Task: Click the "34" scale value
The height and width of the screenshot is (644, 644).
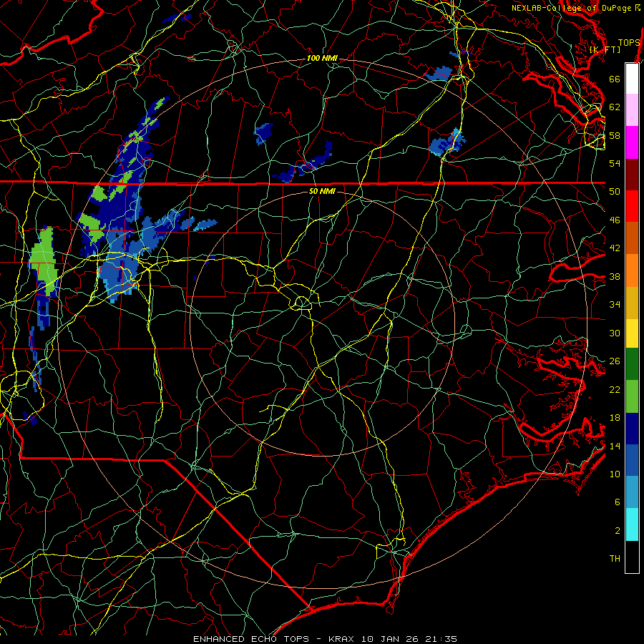Action: click(615, 305)
